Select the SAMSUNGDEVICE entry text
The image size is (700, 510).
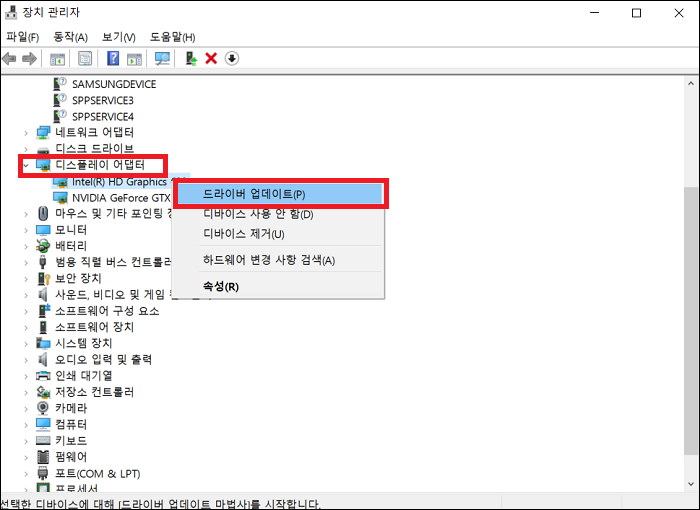(114, 84)
